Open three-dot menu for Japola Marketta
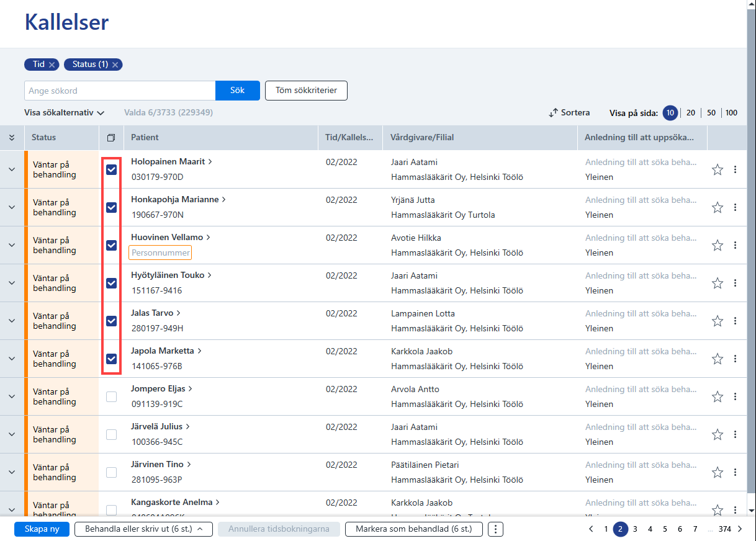The width and height of the screenshot is (756, 541). [736, 359]
